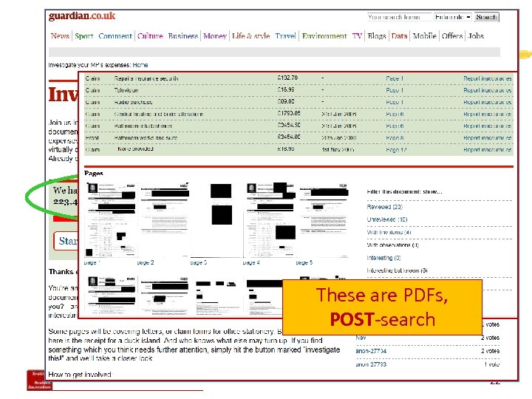Click the search terms input field
532x399 pixels.
[x=399, y=17]
